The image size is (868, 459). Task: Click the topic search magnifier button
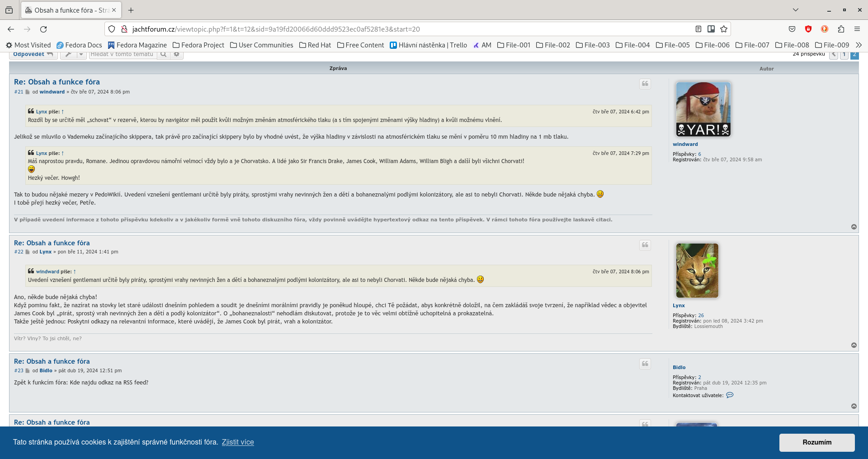164,55
